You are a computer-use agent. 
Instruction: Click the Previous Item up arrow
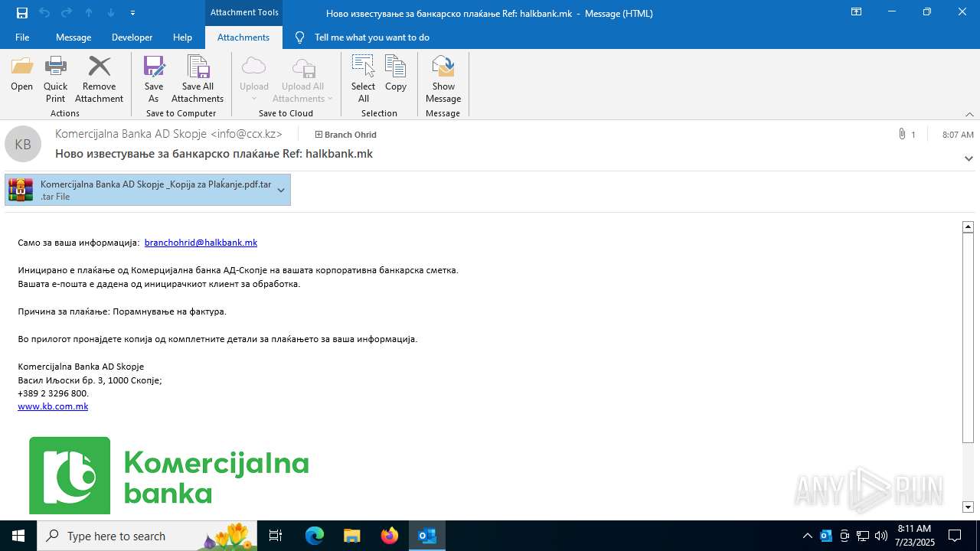click(89, 13)
